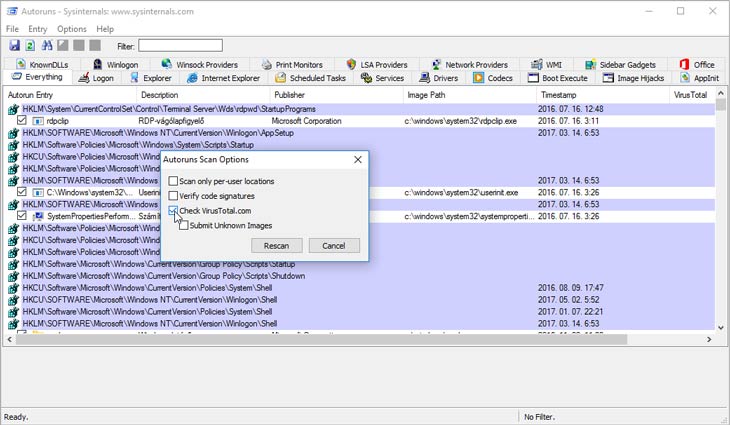Click the horizontal scrollbar thumb
730x425 pixels.
point(321,339)
